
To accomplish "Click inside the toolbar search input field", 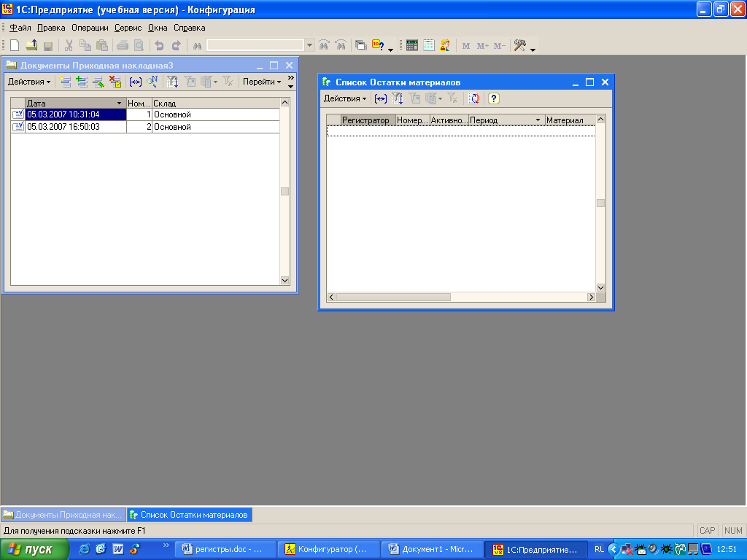I will coord(255,45).
